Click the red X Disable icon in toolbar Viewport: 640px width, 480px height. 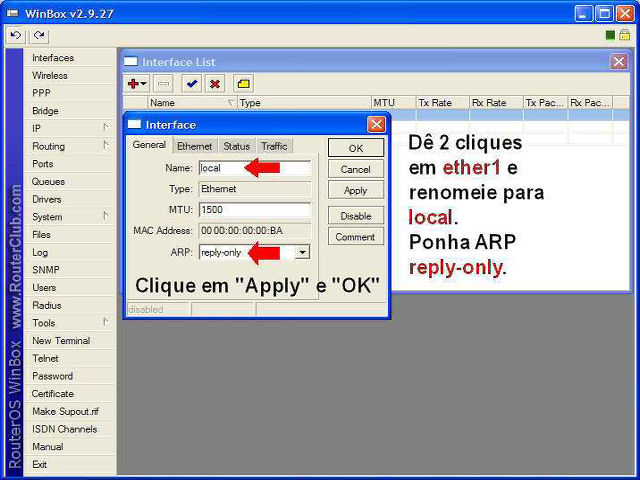pyautogui.click(x=215, y=84)
